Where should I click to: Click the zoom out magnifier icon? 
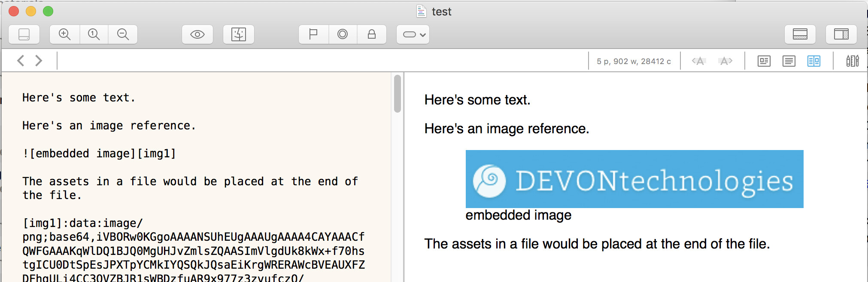click(123, 34)
